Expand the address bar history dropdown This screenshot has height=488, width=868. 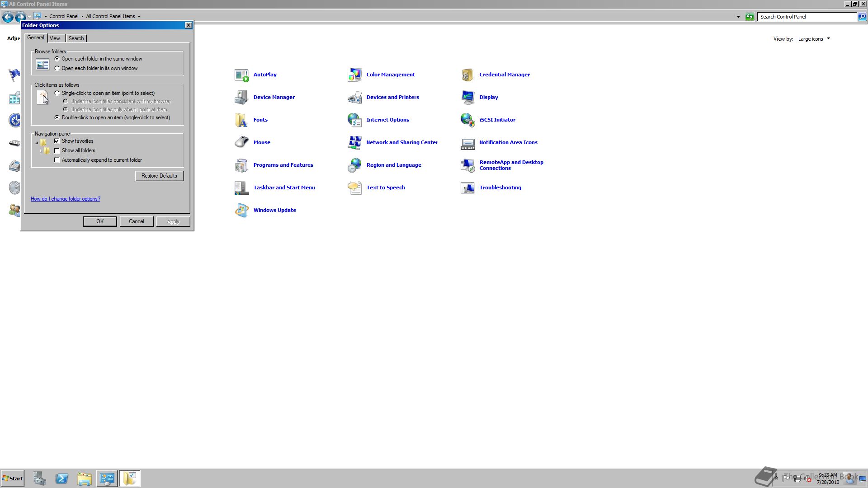(x=738, y=17)
